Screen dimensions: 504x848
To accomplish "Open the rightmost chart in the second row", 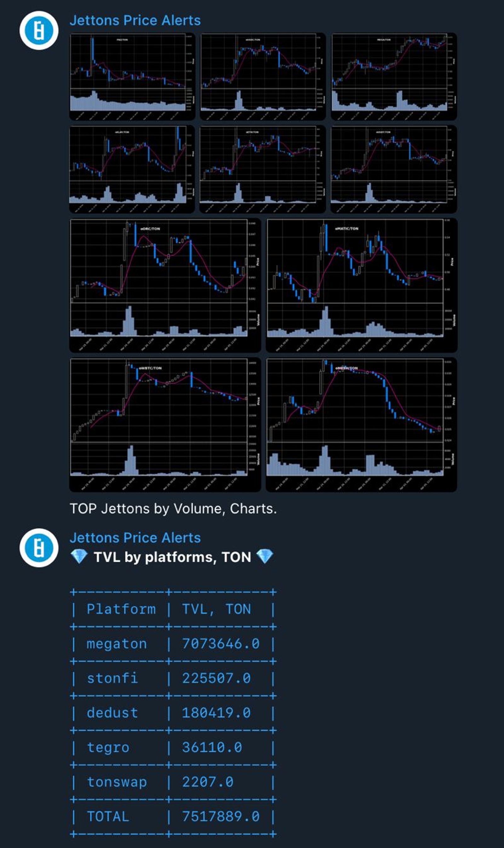I will [393, 169].
